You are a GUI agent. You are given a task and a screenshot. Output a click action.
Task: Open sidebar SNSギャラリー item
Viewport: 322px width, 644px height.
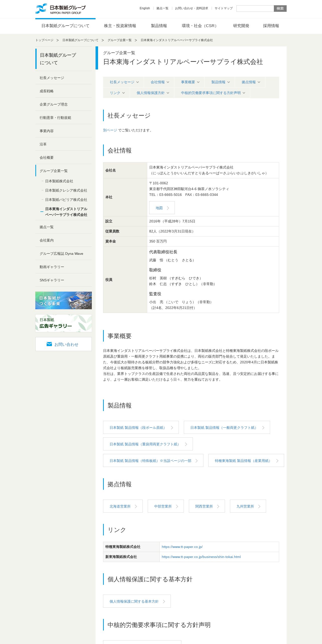pos(63,280)
